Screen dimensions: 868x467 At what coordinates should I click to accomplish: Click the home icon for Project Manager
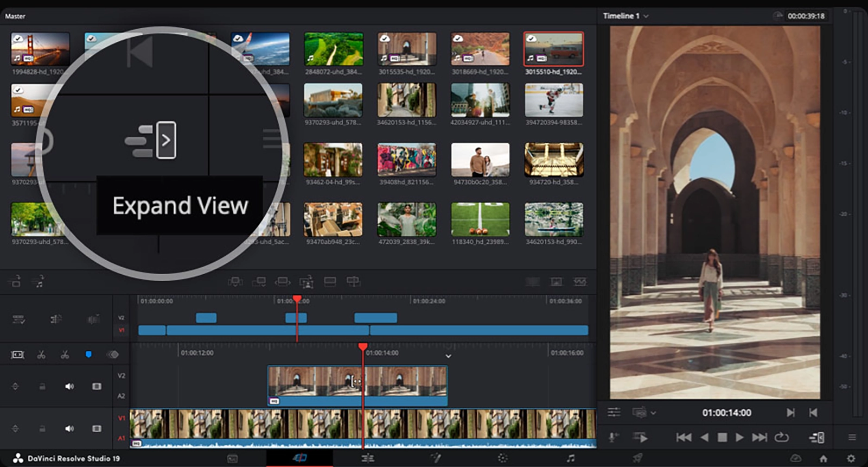[x=824, y=458]
